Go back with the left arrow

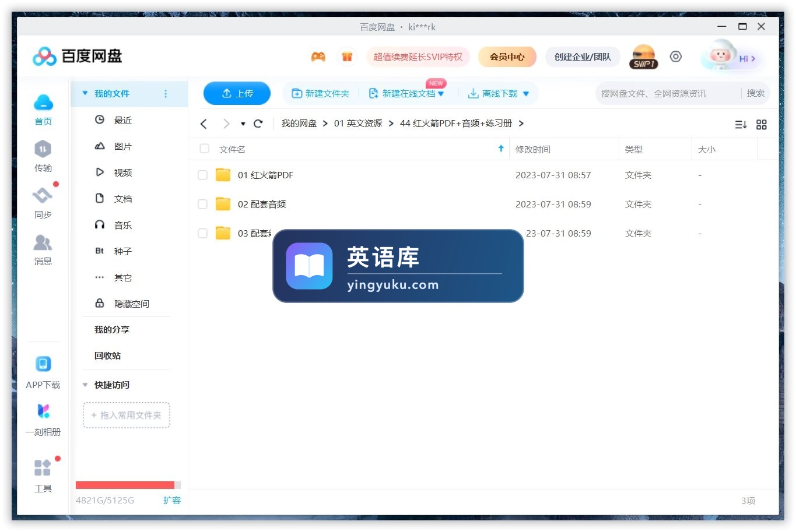(204, 124)
